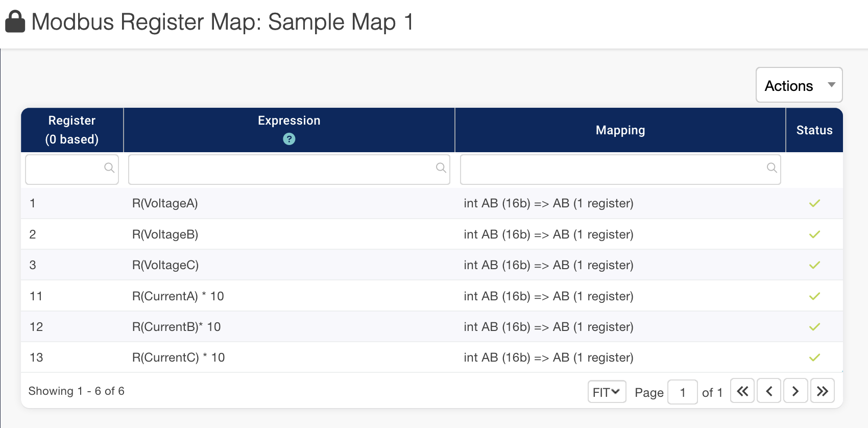The image size is (868, 428).
Task: Sort by the Mapping column header
Action: tap(620, 130)
